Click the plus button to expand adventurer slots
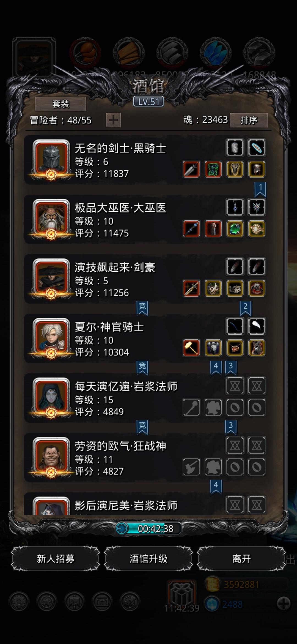Screen dimensions: 297x644 pos(113,120)
